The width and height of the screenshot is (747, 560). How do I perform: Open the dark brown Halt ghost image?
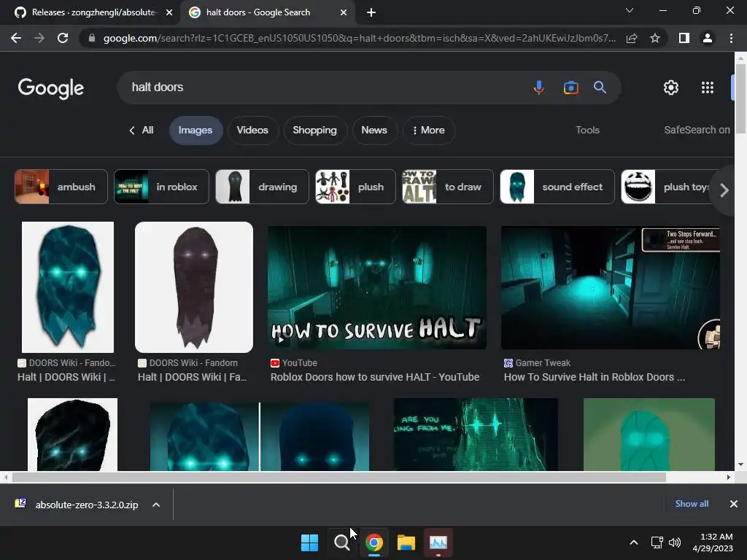coord(194,287)
